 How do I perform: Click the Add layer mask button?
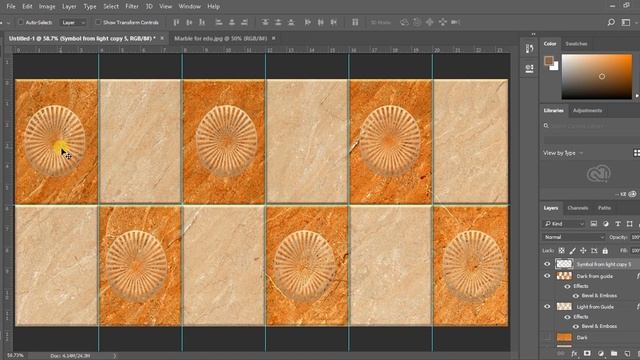tap(587, 353)
